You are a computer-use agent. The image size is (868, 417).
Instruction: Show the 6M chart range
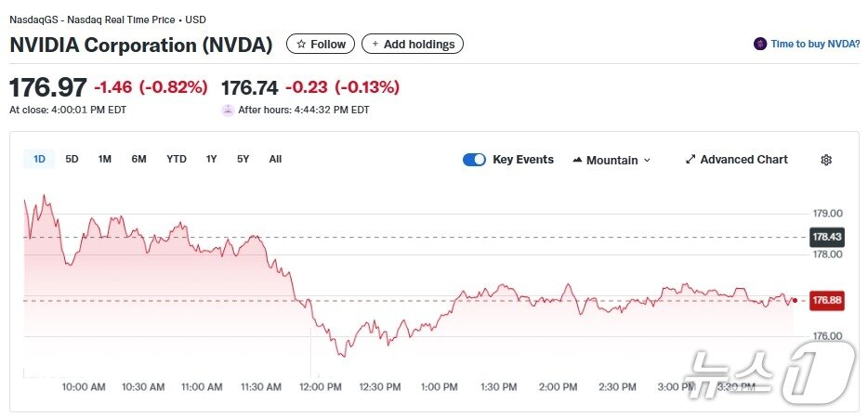coord(138,159)
